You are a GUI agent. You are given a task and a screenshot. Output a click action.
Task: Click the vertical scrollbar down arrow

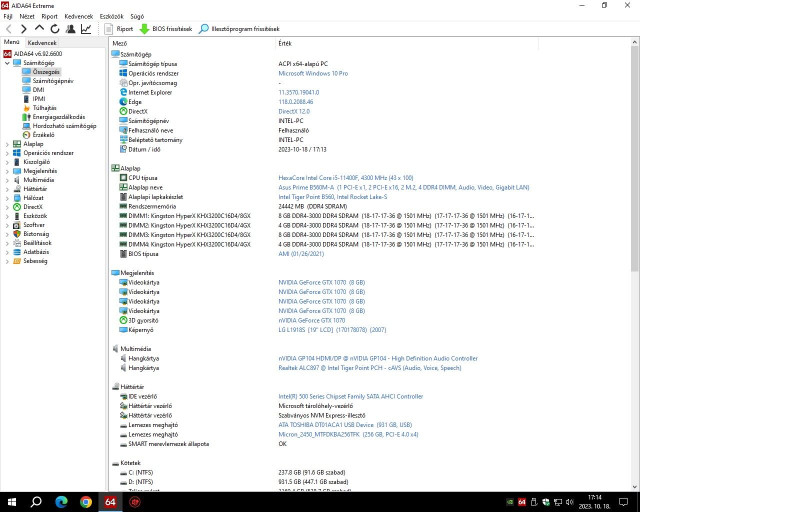click(635, 487)
